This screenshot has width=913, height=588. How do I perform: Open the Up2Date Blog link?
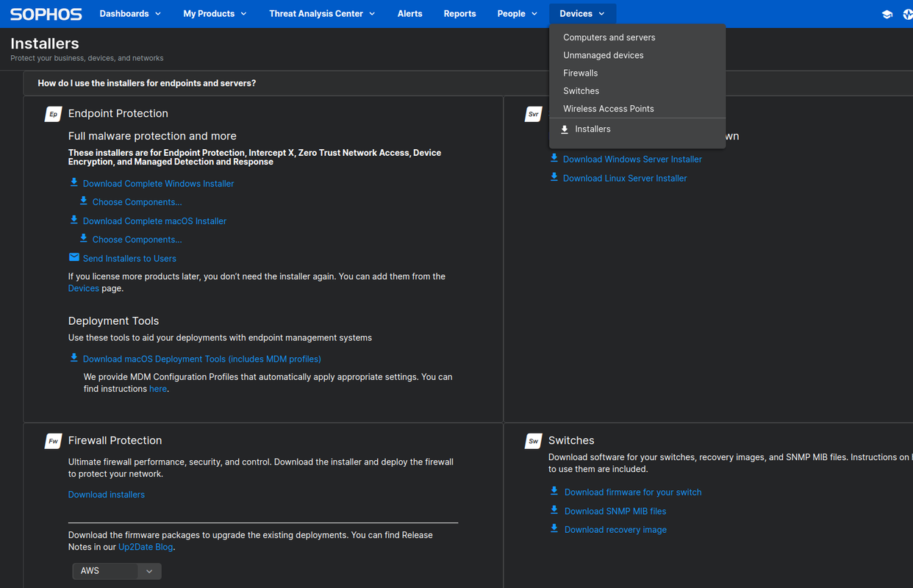(x=145, y=546)
